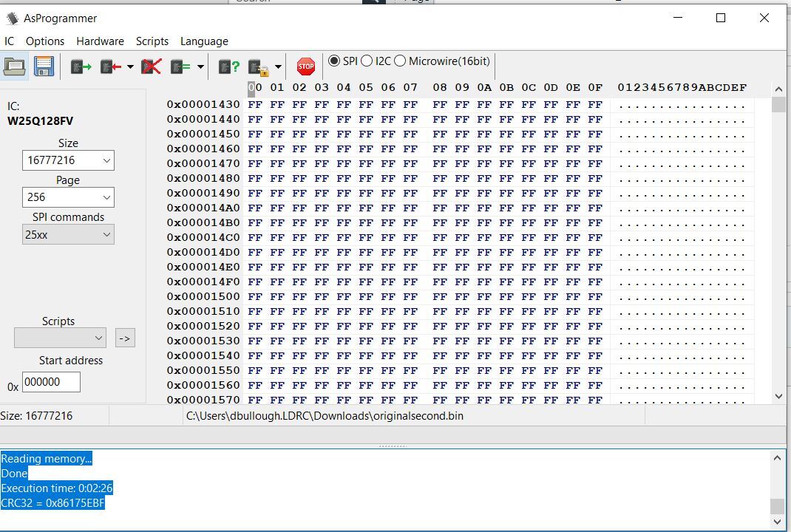This screenshot has height=532, width=791.
Task: Click the unprotect padlock chip icon
Action: click(258, 67)
